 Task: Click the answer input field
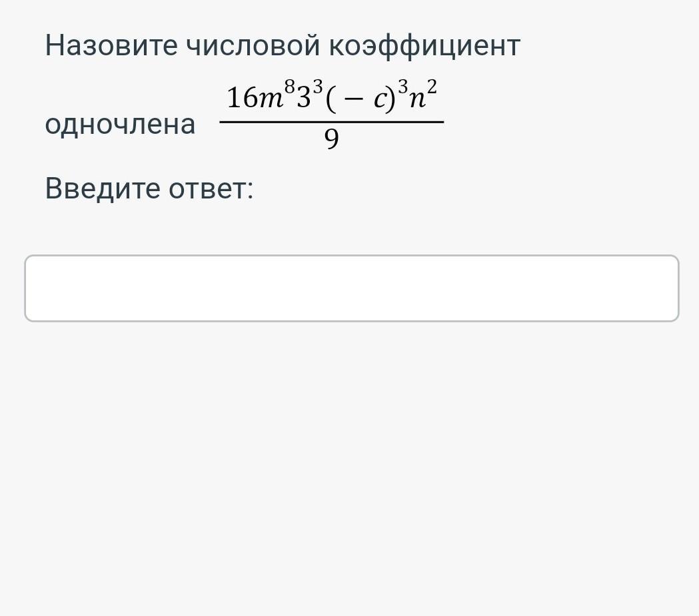pos(351,288)
